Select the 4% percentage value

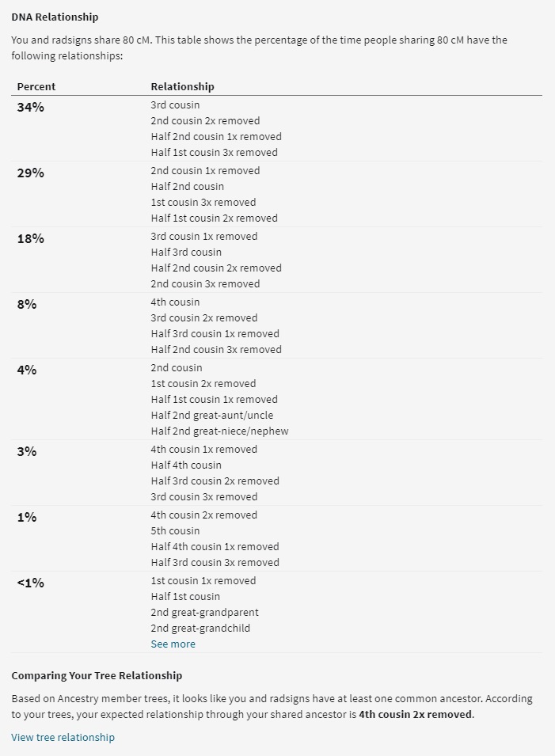tap(26, 370)
